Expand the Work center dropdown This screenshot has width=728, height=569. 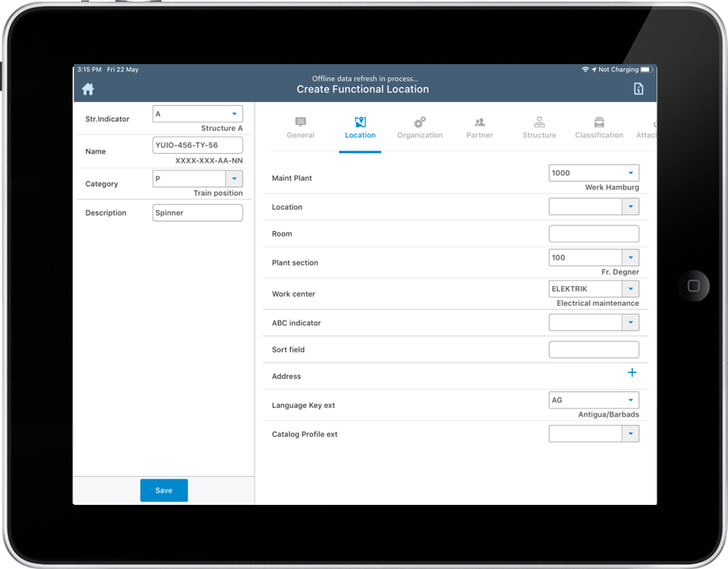(630, 289)
